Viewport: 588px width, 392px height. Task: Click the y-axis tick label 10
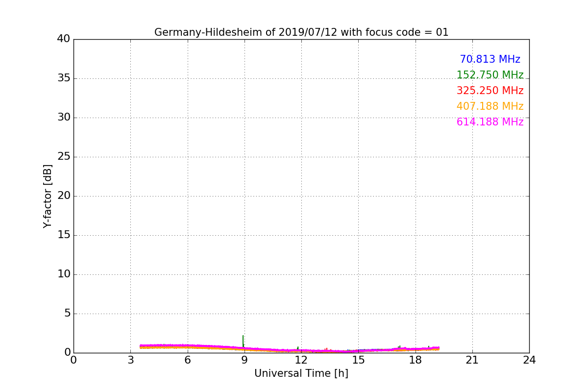point(64,274)
